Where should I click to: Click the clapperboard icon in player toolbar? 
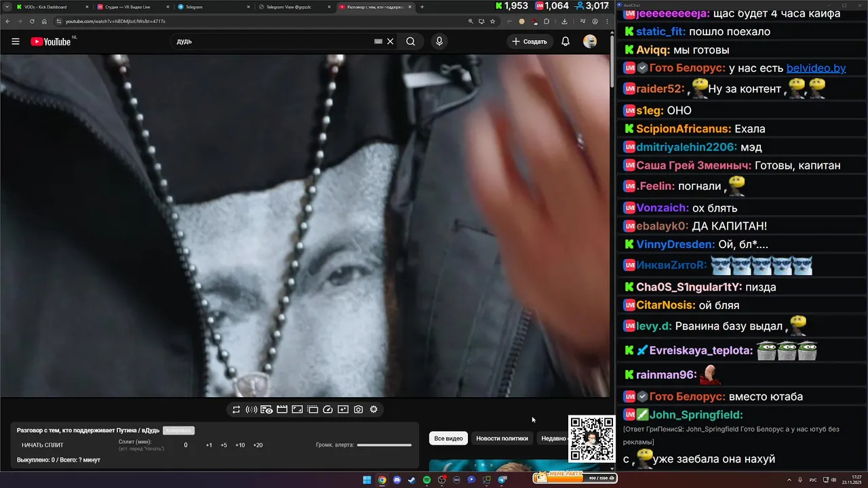pyautogui.click(x=281, y=409)
